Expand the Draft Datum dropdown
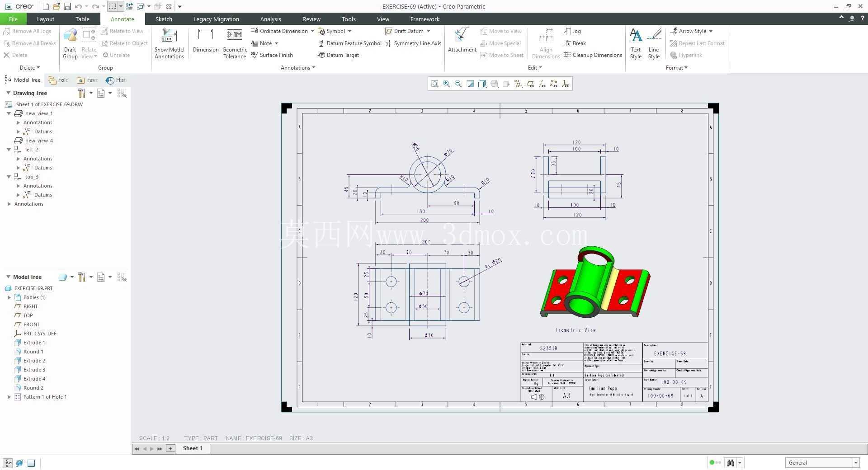 coord(428,31)
